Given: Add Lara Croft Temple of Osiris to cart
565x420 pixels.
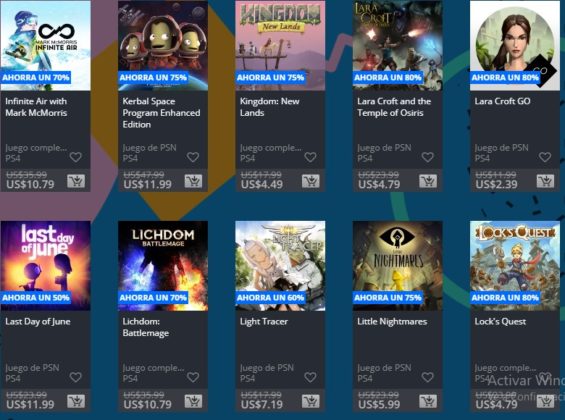Looking at the screenshot, I should pyautogui.click(x=428, y=181).
